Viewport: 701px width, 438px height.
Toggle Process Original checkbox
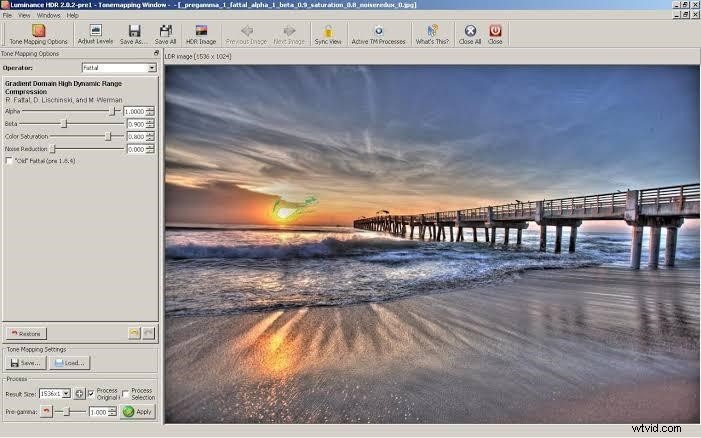point(91,394)
